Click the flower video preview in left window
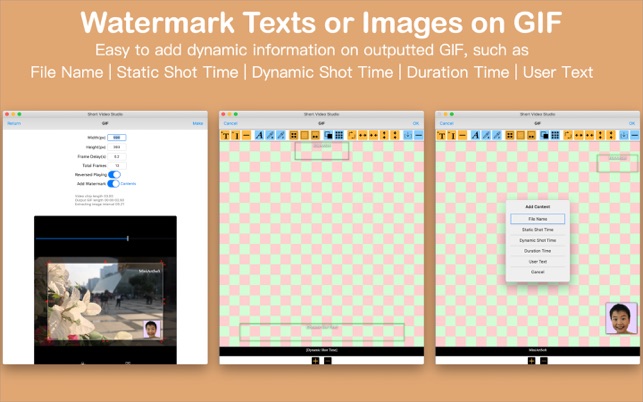The height and width of the screenshot is (402, 643). click(x=105, y=302)
